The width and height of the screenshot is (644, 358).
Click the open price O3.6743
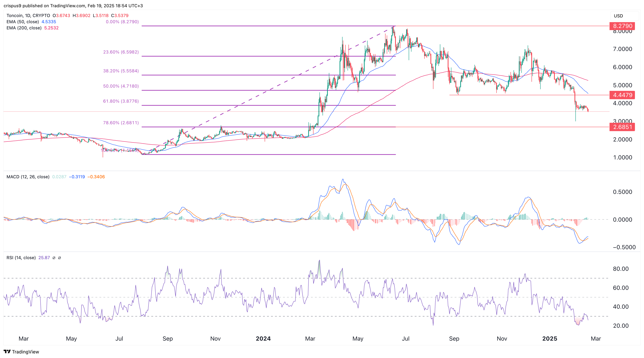click(x=61, y=15)
